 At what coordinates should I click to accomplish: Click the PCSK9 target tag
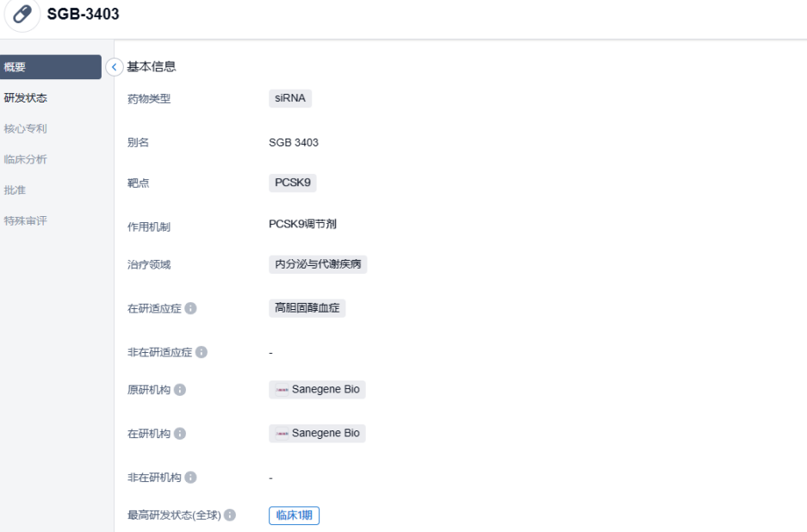coord(292,182)
